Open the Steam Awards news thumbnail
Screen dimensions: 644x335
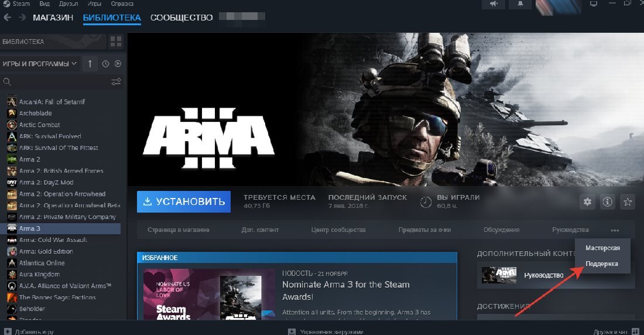209,295
